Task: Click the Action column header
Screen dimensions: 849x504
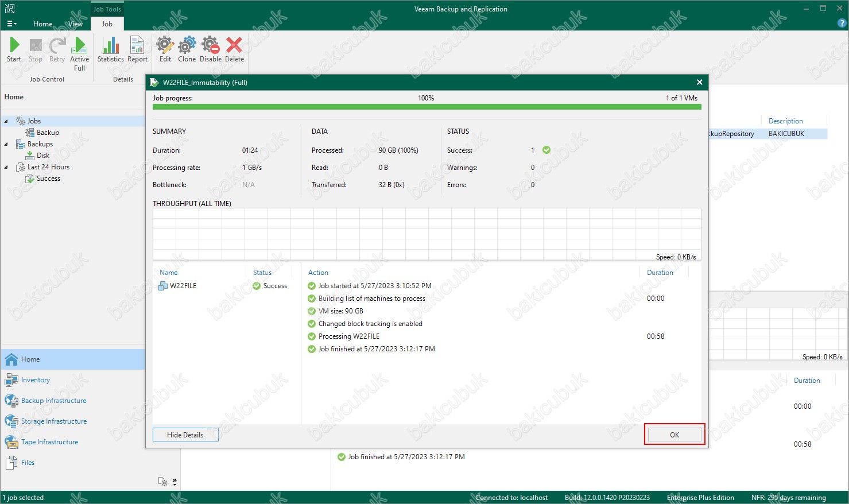Action: click(318, 273)
